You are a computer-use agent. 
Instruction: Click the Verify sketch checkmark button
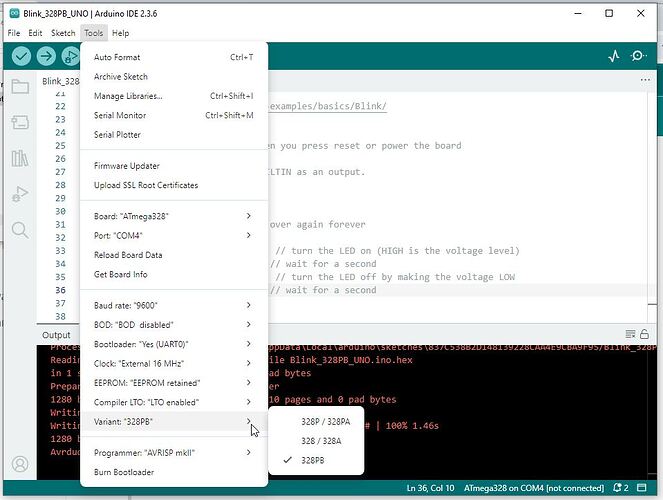tap(21, 56)
